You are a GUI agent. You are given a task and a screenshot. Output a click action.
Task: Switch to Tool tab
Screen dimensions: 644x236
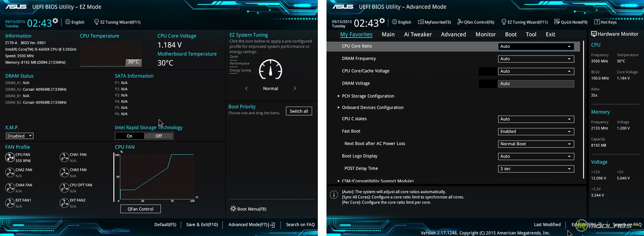[x=531, y=34]
